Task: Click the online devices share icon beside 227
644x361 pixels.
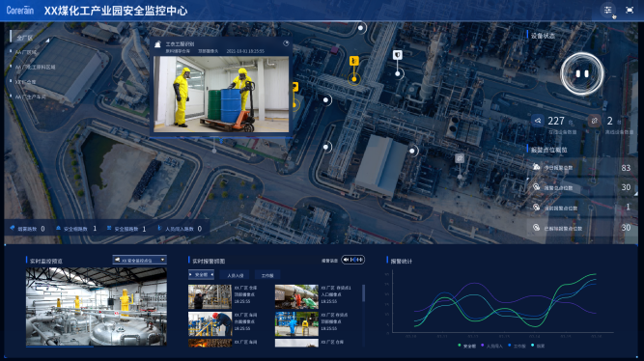Action: point(538,121)
